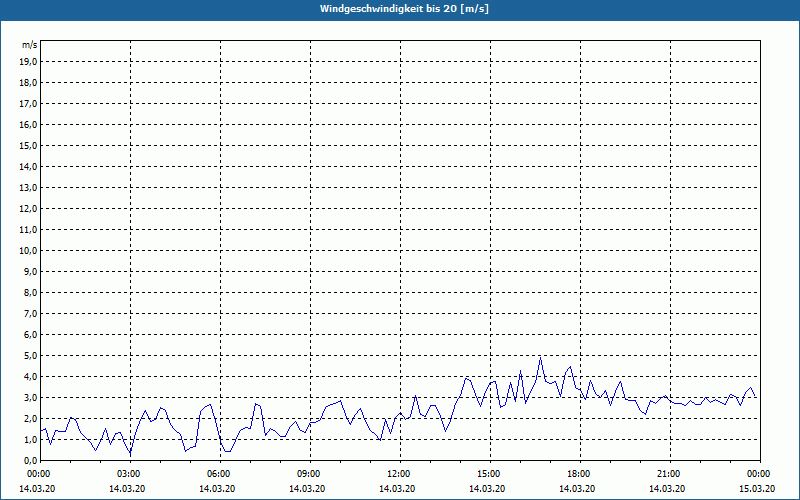Image resolution: width=800 pixels, height=500 pixels.
Task: Click the "14.03.20" date under "03:00"
Action: [x=127, y=489]
